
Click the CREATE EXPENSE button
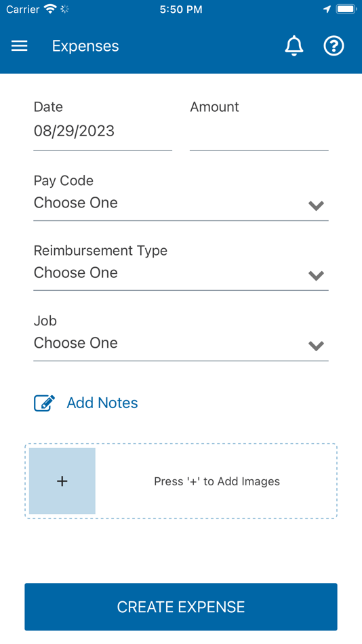pyautogui.click(x=181, y=607)
